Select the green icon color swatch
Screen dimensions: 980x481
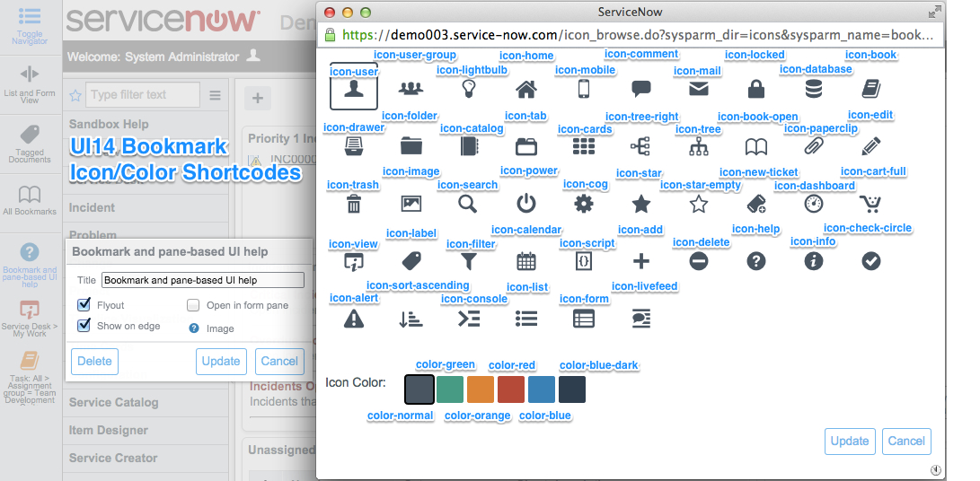tap(450, 389)
